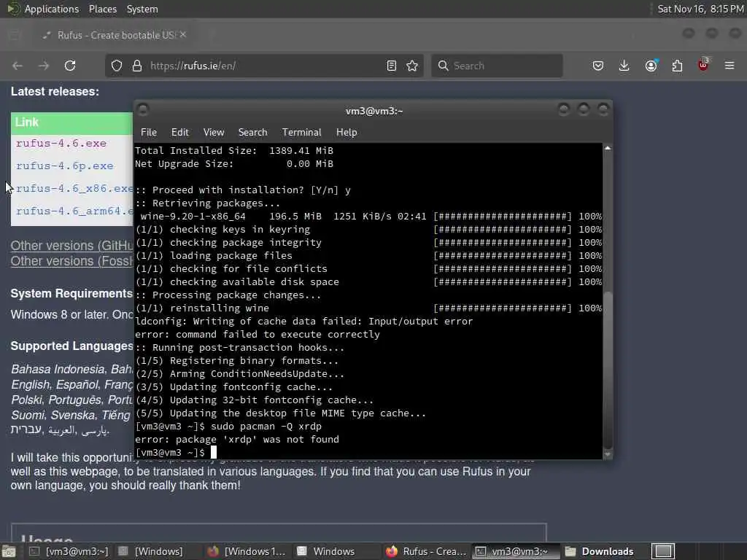Open the extensions puzzle icon
This screenshot has height=560, width=747.
tap(677, 66)
